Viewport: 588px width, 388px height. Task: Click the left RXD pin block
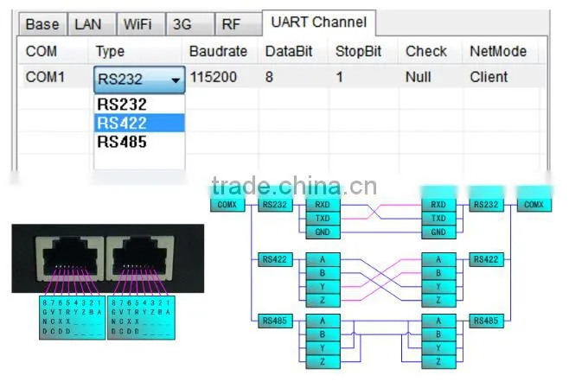click(323, 205)
